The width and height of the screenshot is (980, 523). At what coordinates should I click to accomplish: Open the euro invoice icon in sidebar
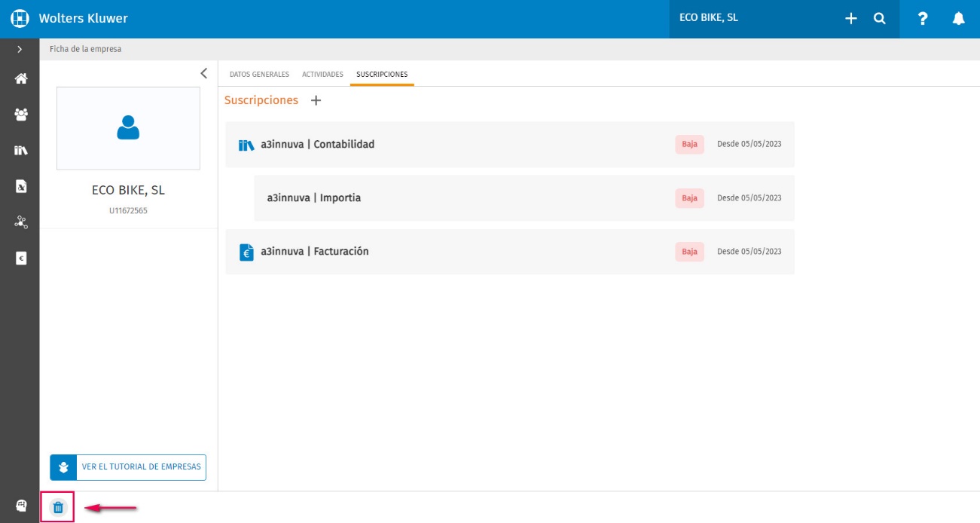[21, 258]
